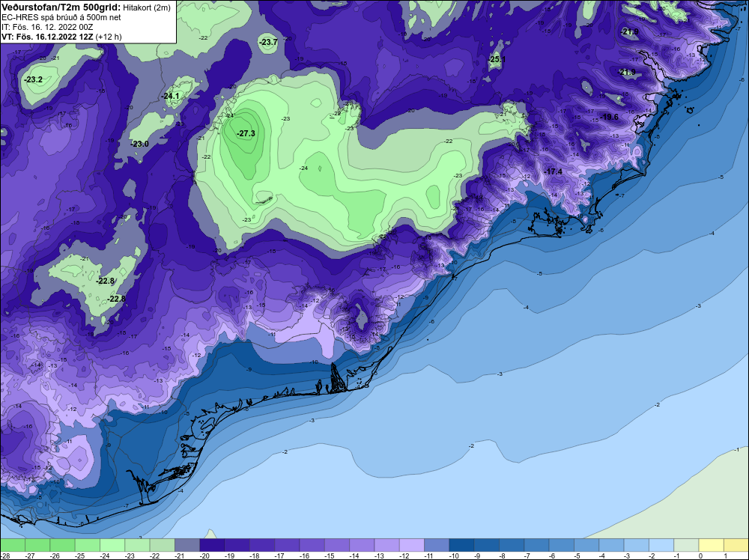The width and height of the screenshot is (749, 560).
Task: Click the light lavender legend swatch for -12
Action: click(x=411, y=545)
